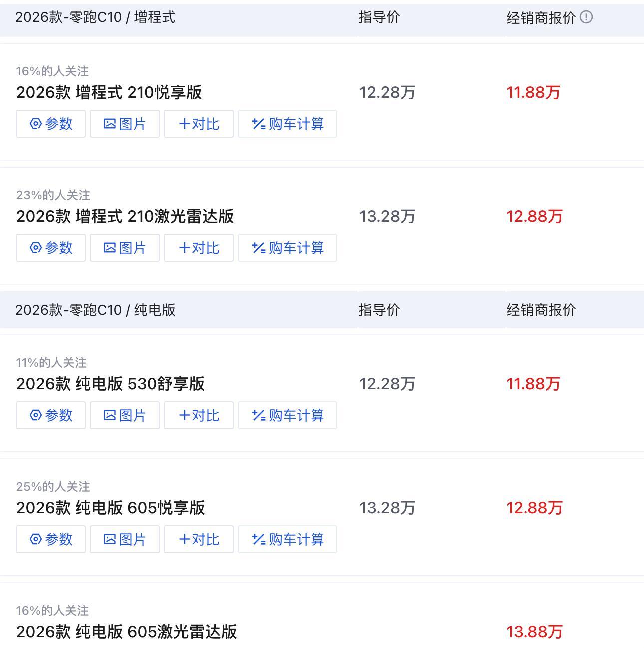View 图片 for 纯电版 530舒享版
This screenshot has width=644, height=648.
pos(125,415)
